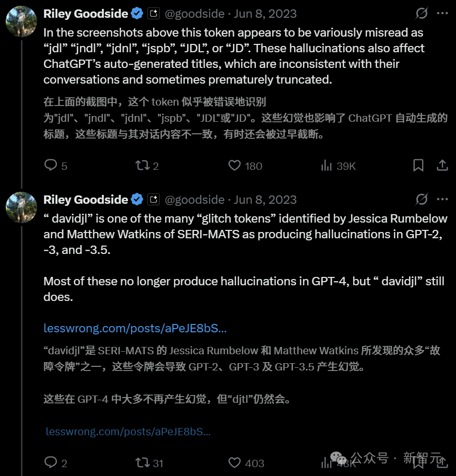Viewport: 456px width, 476px height.
Task: Open the lesswrong.com link in the English text
Action: click(x=135, y=329)
